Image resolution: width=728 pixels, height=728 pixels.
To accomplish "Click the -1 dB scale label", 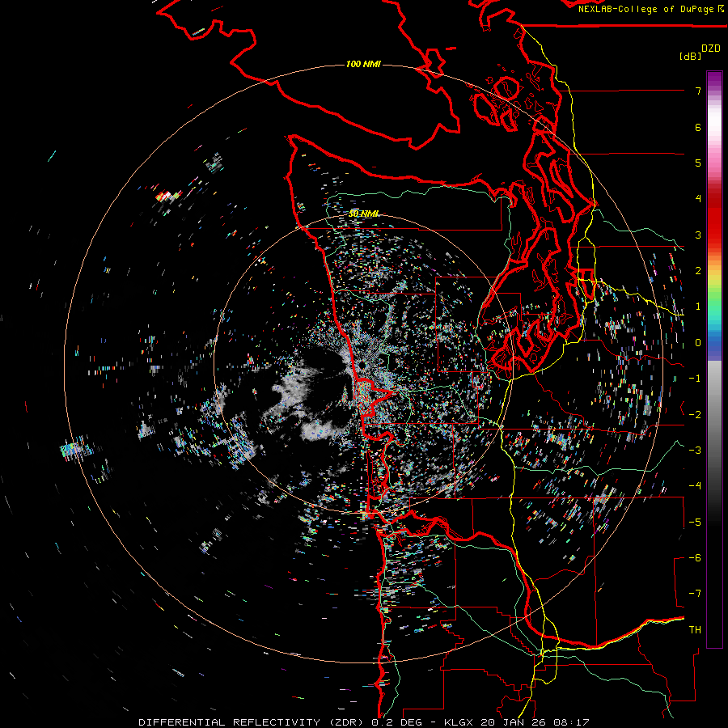I will pos(695,379).
